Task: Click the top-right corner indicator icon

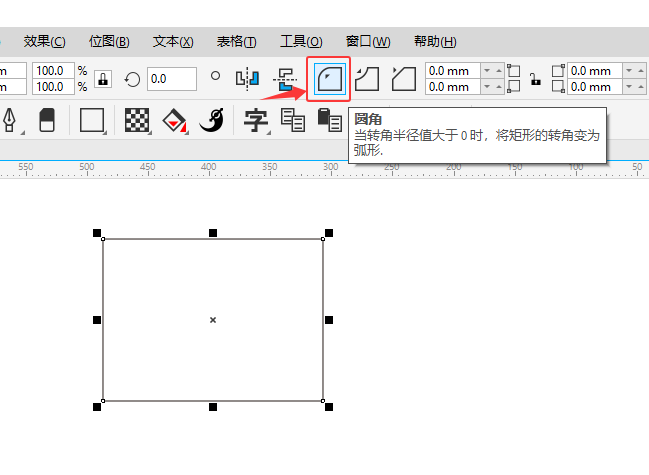Action: 558,71
